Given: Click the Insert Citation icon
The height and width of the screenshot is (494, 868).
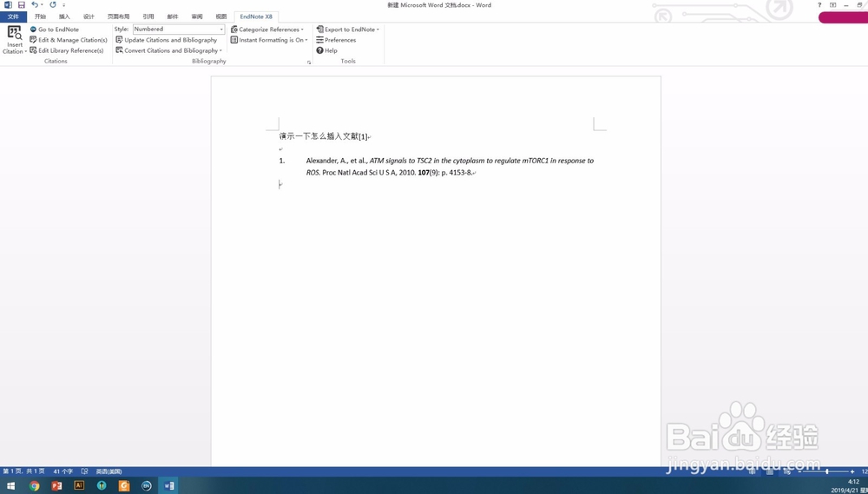Looking at the screenshot, I should (x=15, y=33).
